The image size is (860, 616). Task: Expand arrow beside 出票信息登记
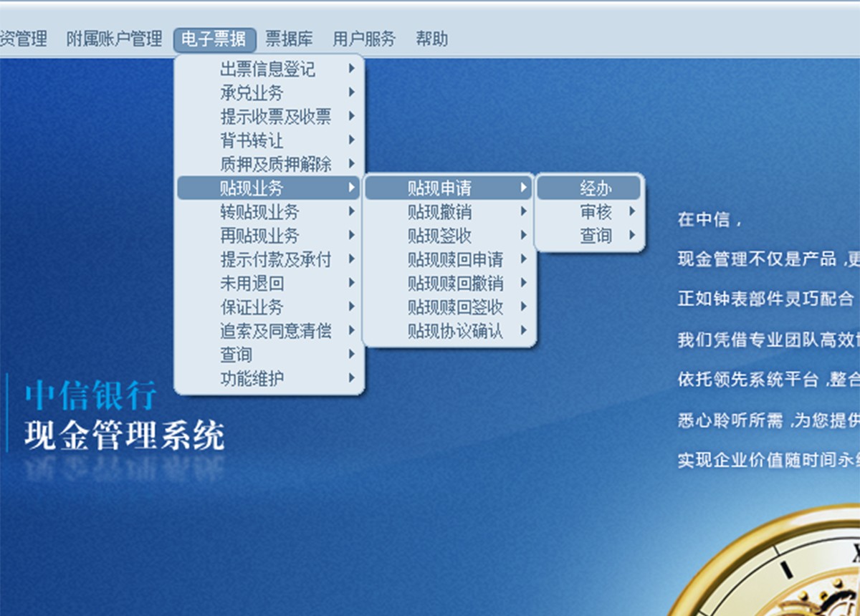351,69
